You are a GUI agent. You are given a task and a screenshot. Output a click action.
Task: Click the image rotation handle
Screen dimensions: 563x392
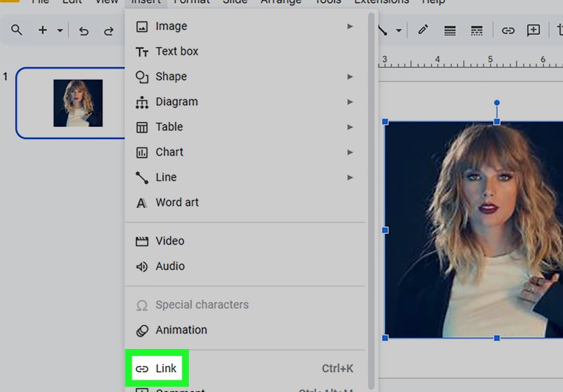coord(497,102)
